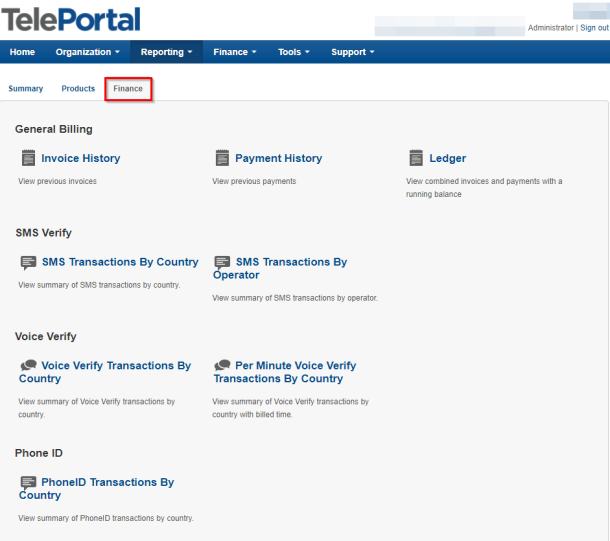The image size is (610, 541).
Task: Expand the Support dropdown menu
Action: (x=353, y=52)
